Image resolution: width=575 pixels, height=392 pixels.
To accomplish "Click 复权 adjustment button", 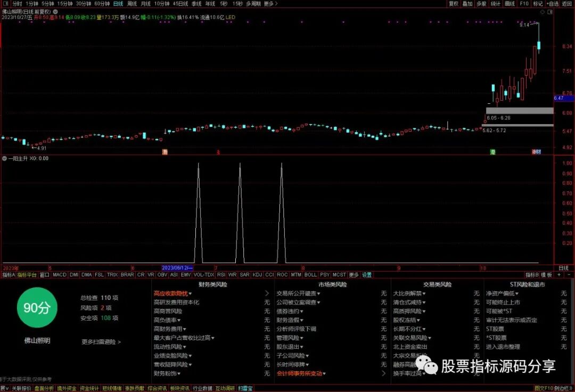I will point(454,4).
